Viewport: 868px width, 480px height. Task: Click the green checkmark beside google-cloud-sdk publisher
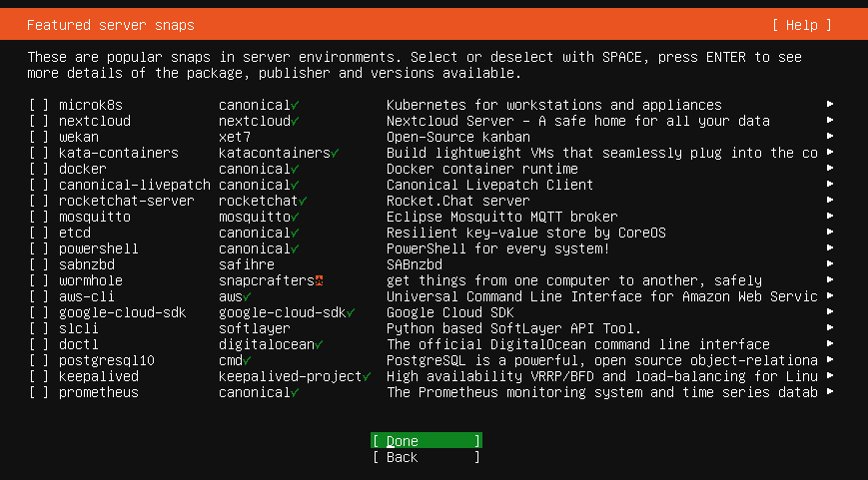coord(351,312)
